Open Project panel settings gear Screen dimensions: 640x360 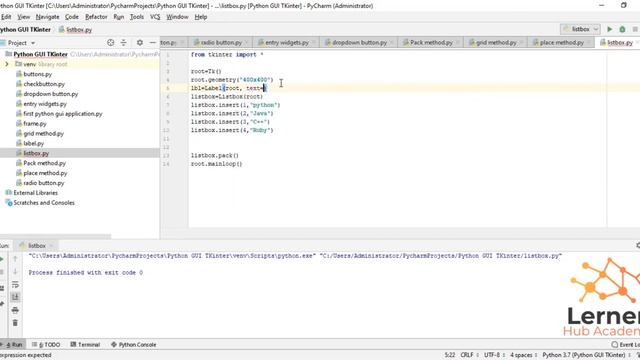pos(140,42)
